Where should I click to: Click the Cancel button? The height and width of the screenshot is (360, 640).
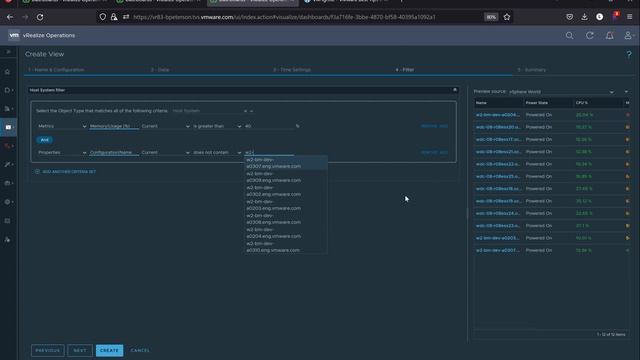(x=140, y=351)
